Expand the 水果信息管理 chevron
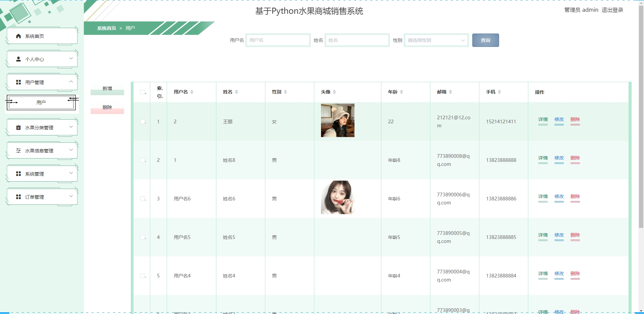This screenshot has height=314, width=644. click(71, 150)
